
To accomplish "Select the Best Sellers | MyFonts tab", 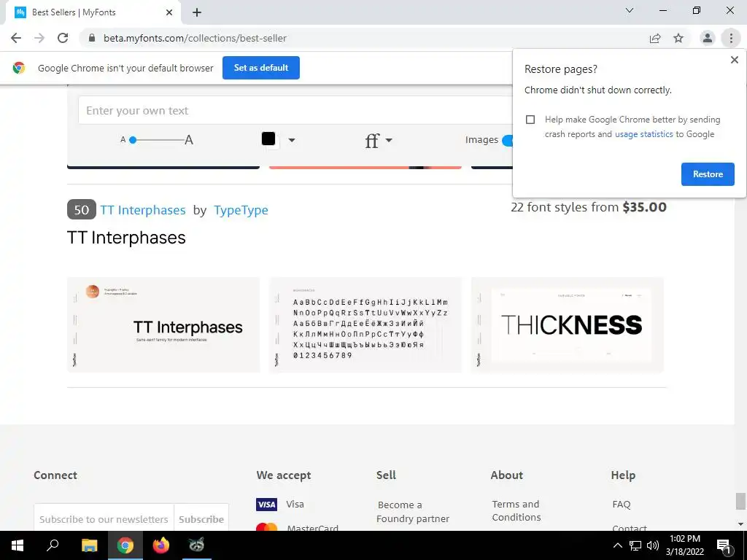I will tap(93, 12).
